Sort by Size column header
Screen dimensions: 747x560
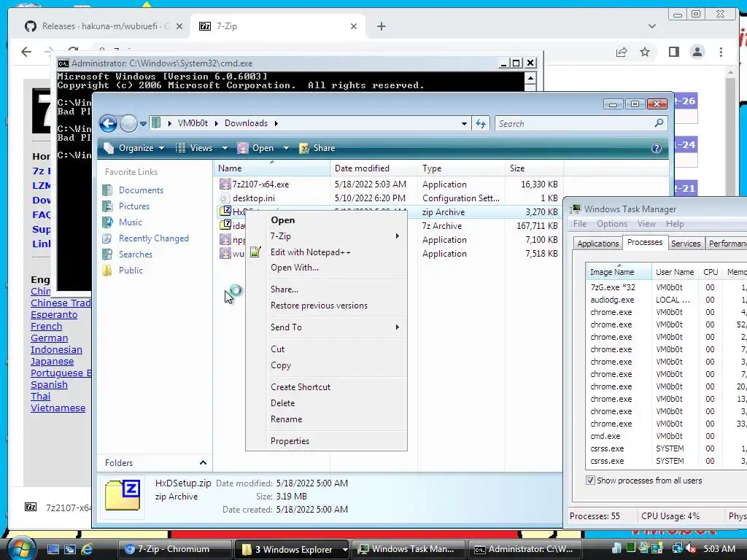tap(534, 168)
